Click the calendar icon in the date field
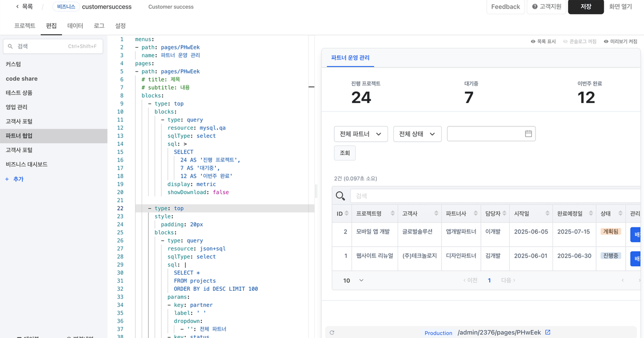The width and height of the screenshot is (644, 338). [x=528, y=134]
